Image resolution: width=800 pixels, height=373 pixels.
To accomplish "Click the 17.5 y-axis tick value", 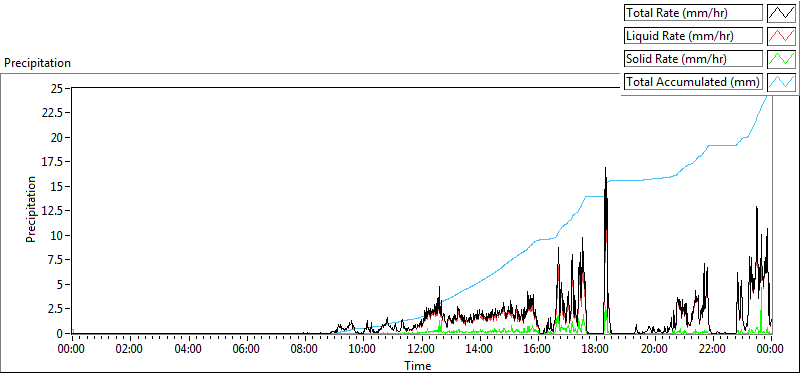I will tap(53, 162).
